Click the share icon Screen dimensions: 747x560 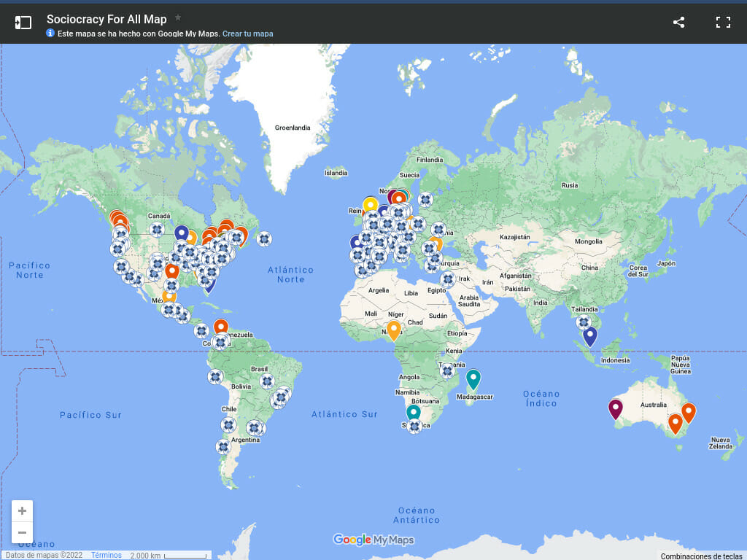(678, 22)
